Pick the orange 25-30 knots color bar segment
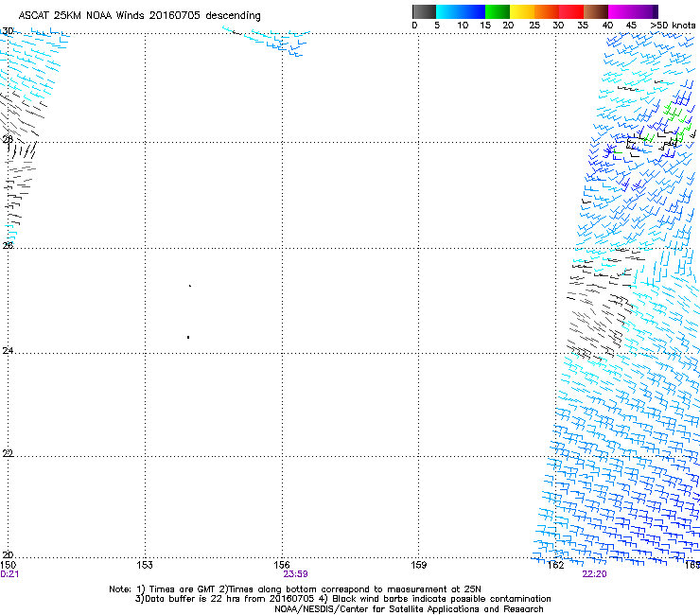Screen dimensions: 700x615 point(547,11)
